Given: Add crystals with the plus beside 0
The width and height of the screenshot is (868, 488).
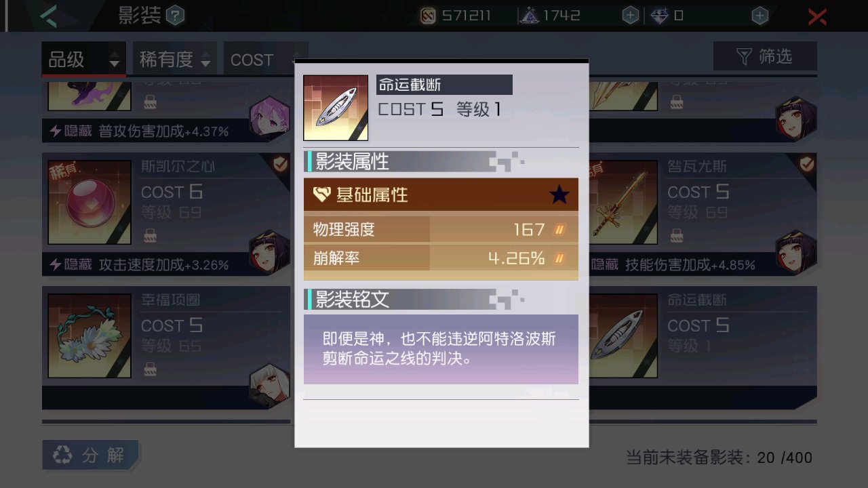Looking at the screenshot, I should pyautogui.click(x=760, y=16).
